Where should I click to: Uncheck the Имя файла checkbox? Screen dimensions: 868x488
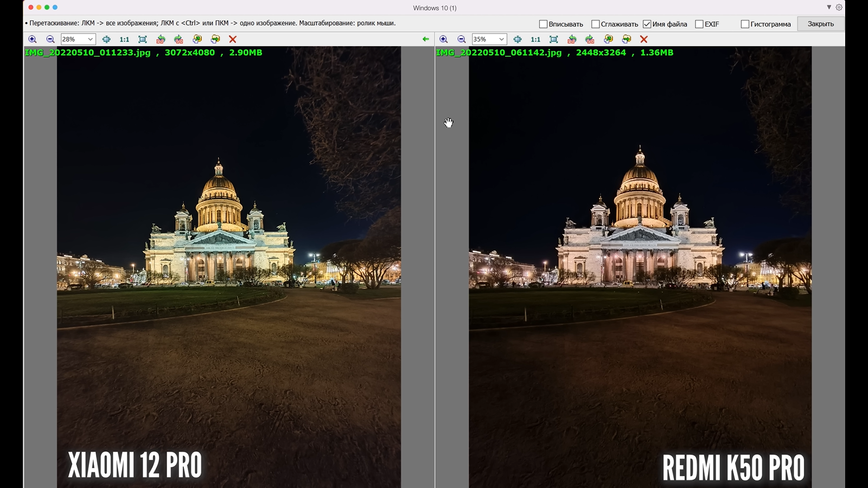tap(647, 24)
